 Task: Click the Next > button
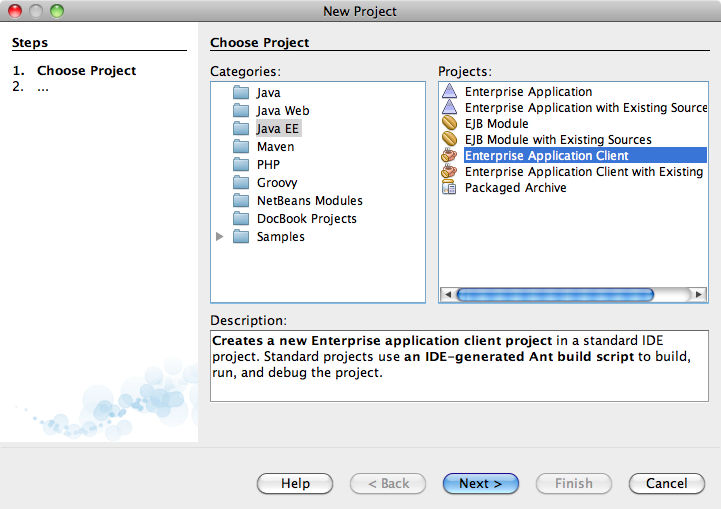point(481,483)
